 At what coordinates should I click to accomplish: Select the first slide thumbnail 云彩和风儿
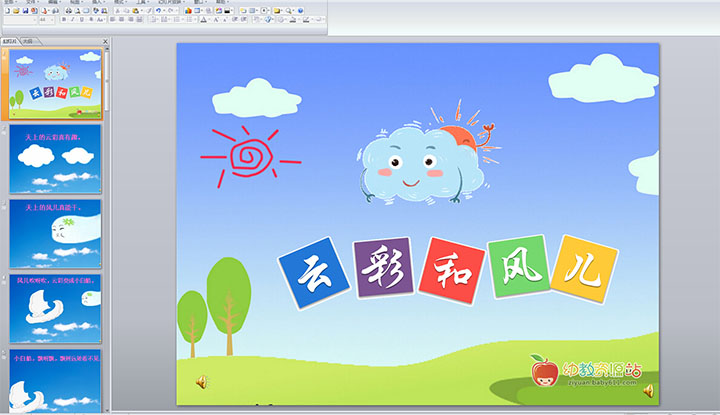[x=55, y=84]
